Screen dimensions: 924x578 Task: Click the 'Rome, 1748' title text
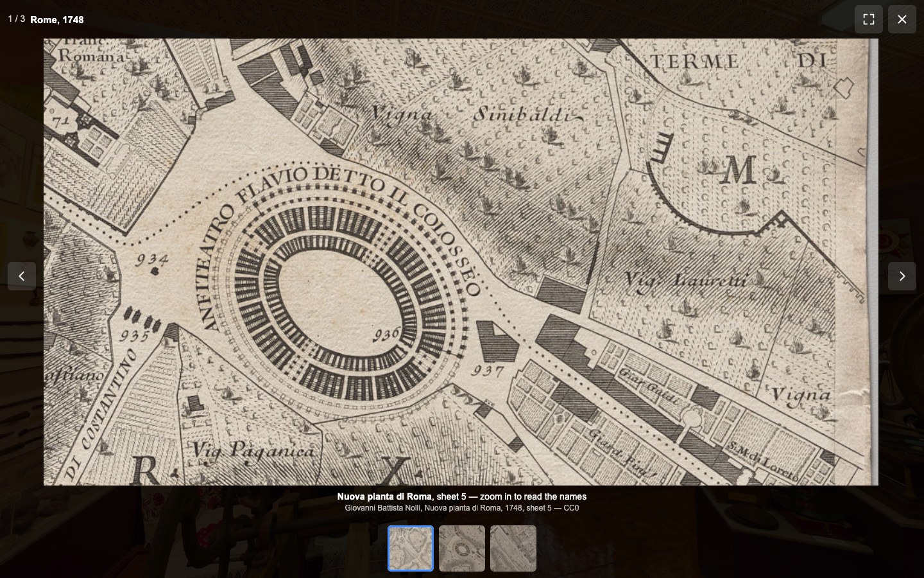click(x=57, y=20)
